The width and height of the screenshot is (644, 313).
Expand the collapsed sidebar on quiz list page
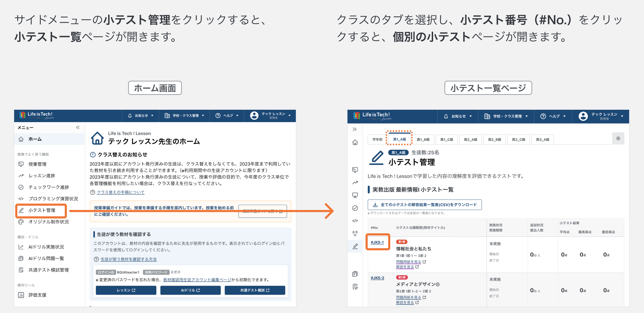tap(355, 129)
